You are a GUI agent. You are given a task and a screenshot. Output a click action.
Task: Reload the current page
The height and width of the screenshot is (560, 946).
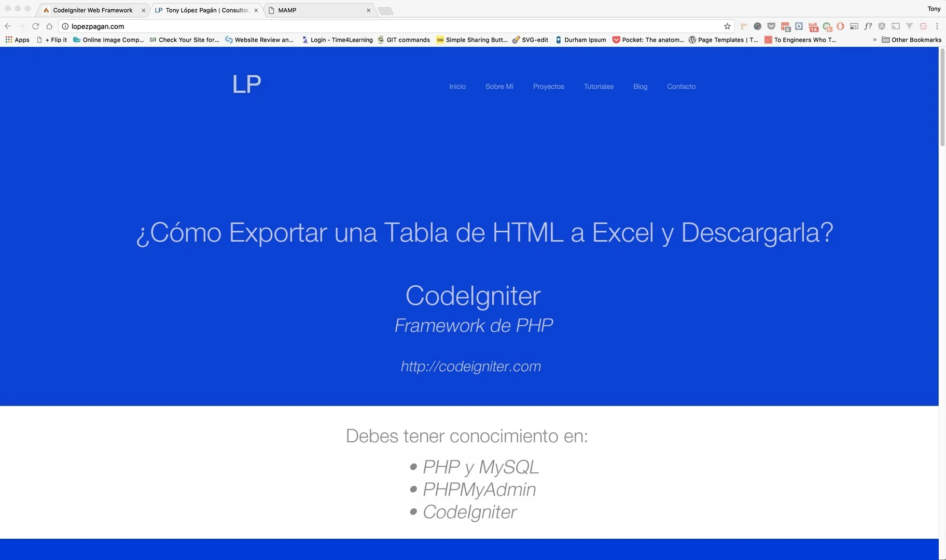pos(35,26)
